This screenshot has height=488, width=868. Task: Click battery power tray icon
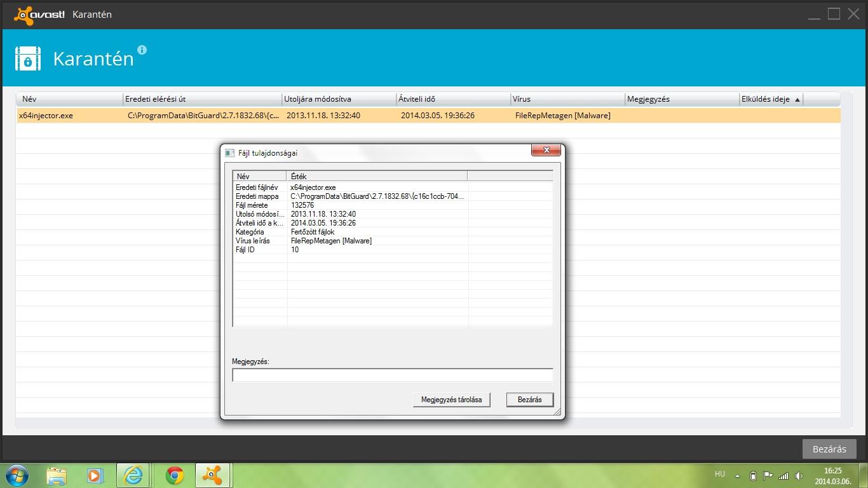point(753,475)
